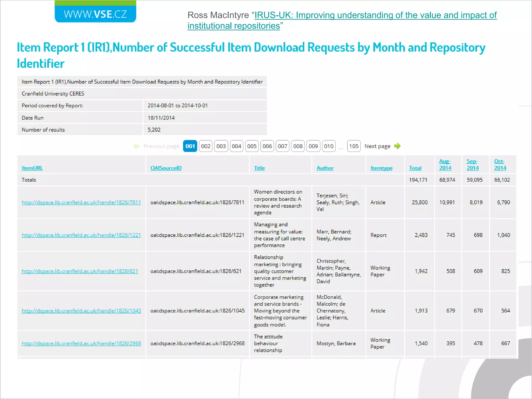
Task: Go to results page 005
Action: tap(252, 146)
